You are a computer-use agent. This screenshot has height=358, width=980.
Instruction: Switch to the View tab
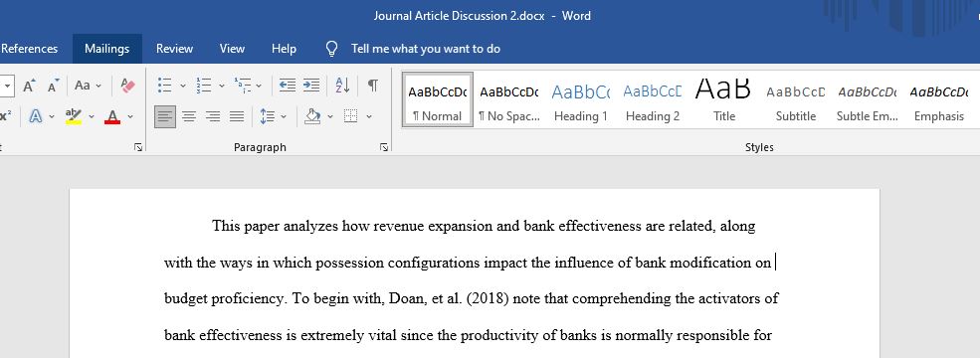click(x=232, y=49)
